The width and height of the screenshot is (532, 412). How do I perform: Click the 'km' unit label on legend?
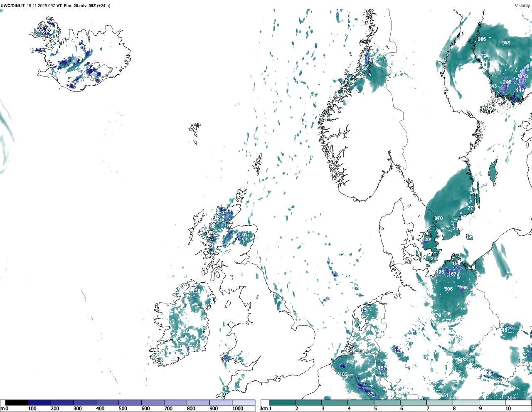pyautogui.click(x=264, y=409)
